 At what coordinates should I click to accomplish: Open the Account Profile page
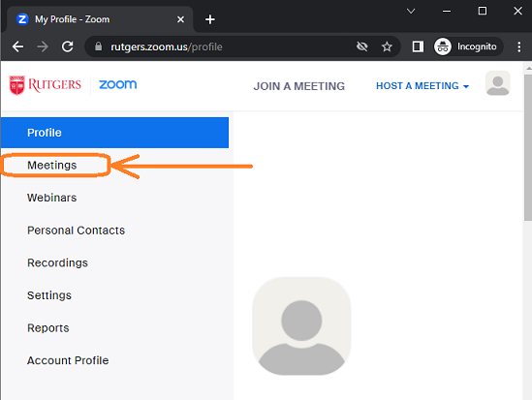tap(68, 360)
